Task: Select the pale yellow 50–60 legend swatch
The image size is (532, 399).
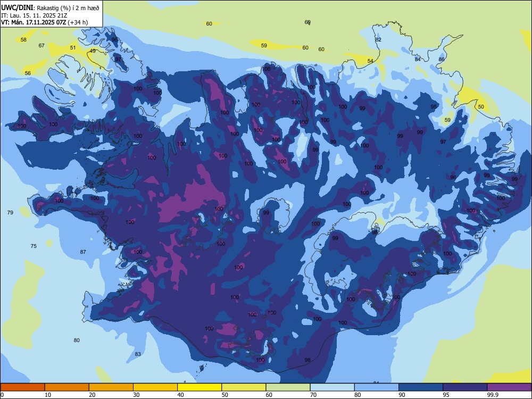Action: pyautogui.click(x=244, y=387)
